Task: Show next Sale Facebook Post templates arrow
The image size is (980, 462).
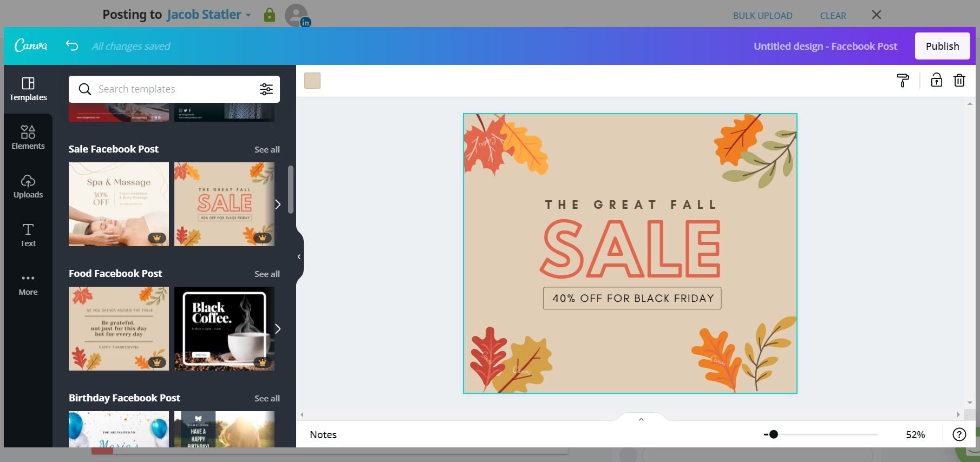Action: (278, 204)
